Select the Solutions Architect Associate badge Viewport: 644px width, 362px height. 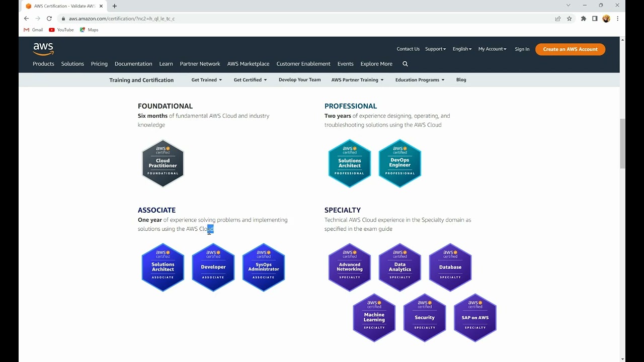pyautogui.click(x=163, y=267)
